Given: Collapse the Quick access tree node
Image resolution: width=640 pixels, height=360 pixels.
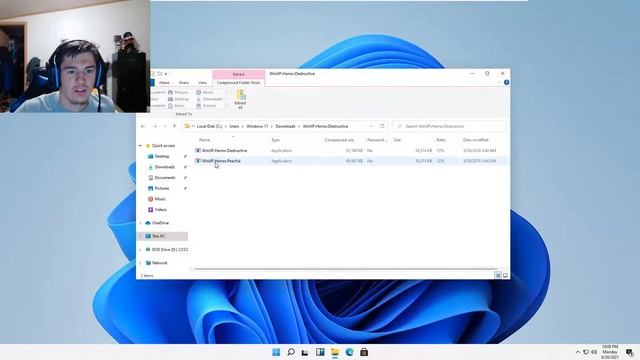Looking at the screenshot, I should (x=140, y=146).
